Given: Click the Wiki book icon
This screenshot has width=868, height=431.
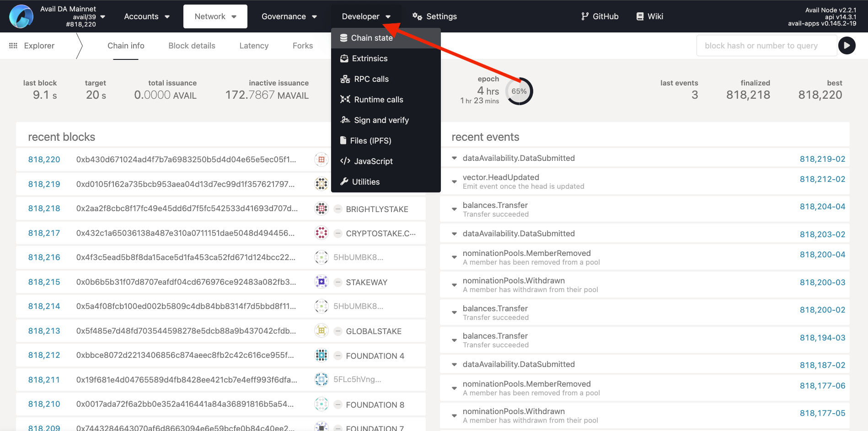Looking at the screenshot, I should pos(640,16).
